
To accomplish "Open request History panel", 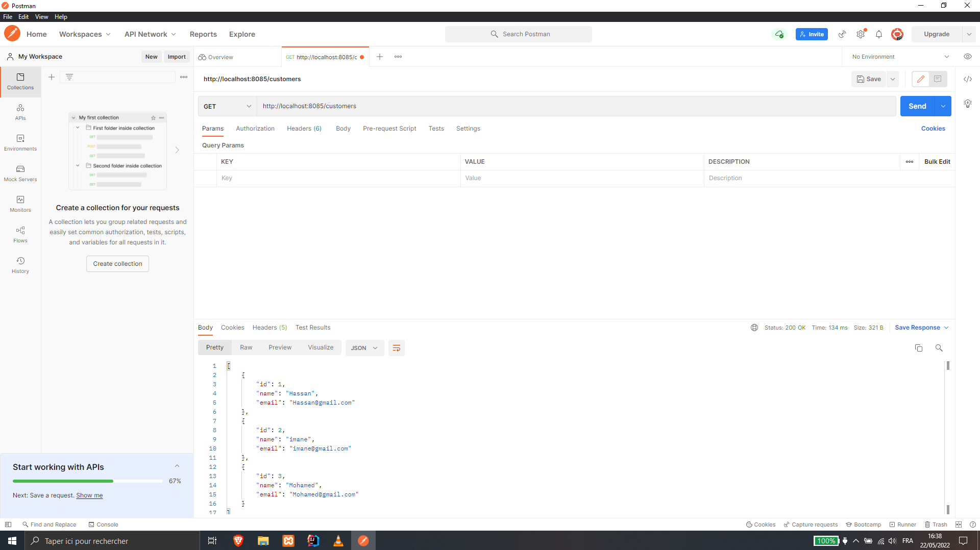I will 20,265.
